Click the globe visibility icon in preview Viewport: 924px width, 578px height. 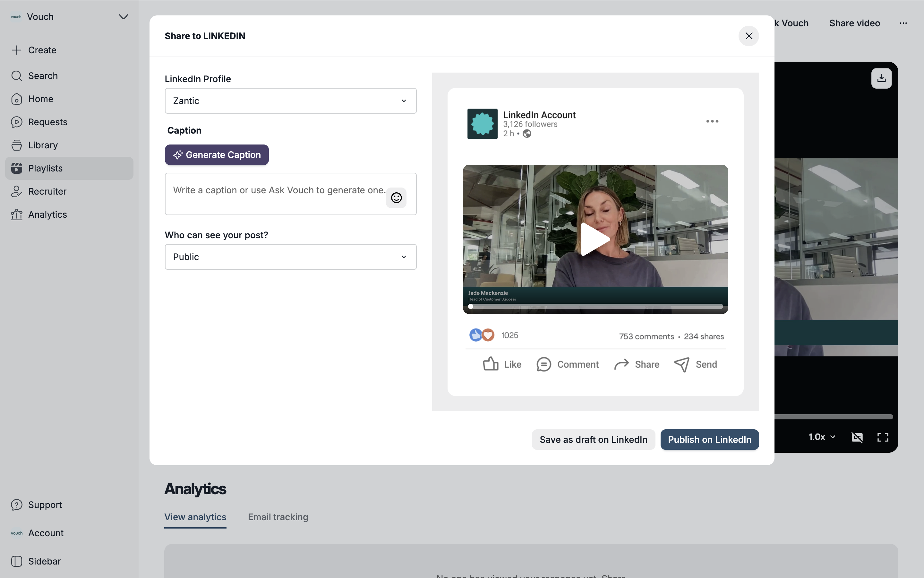[527, 133]
